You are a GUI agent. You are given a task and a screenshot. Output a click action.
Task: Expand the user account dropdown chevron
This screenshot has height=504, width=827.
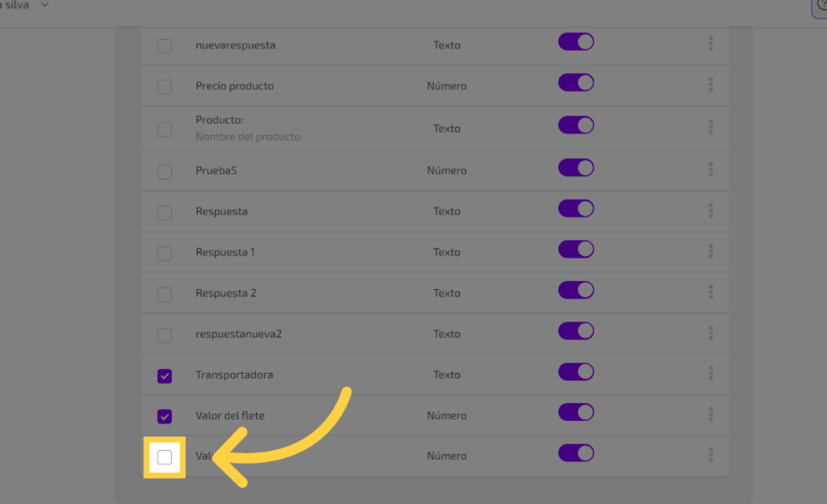(44, 5)
